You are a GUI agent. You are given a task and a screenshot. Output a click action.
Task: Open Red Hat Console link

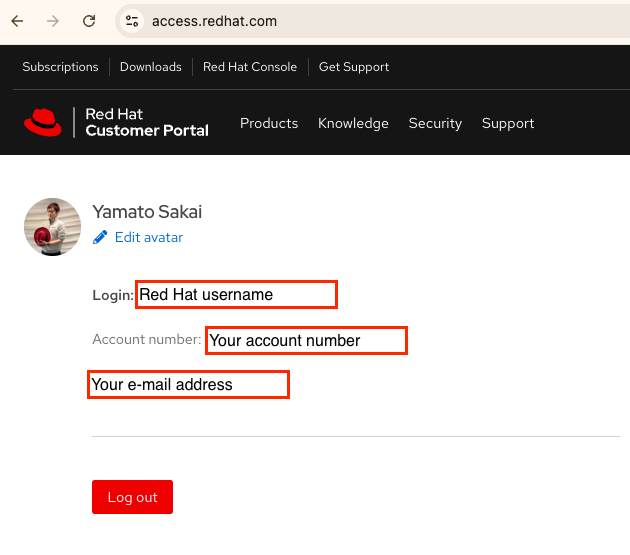[249, 67]
